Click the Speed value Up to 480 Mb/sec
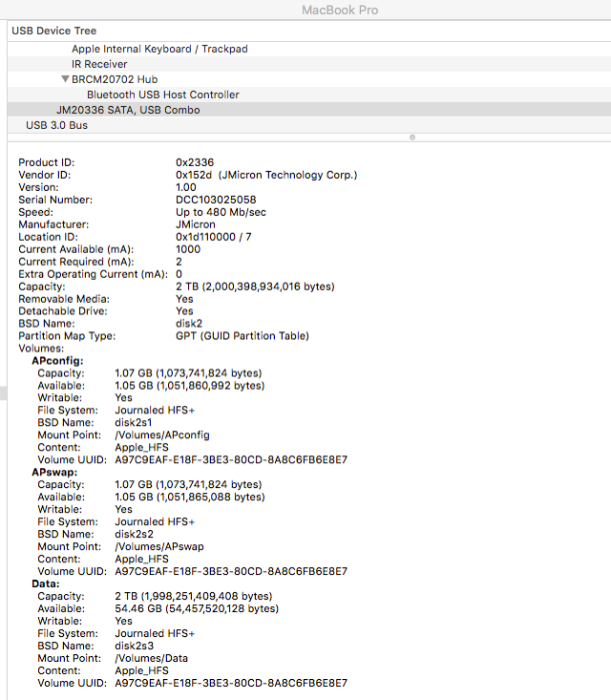 pos(221,212)
